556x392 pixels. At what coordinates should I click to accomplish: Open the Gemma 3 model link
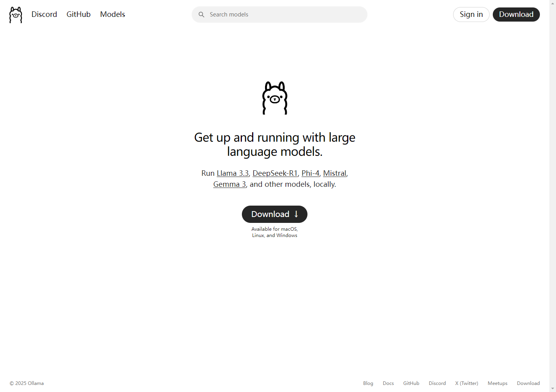[230, 184]
